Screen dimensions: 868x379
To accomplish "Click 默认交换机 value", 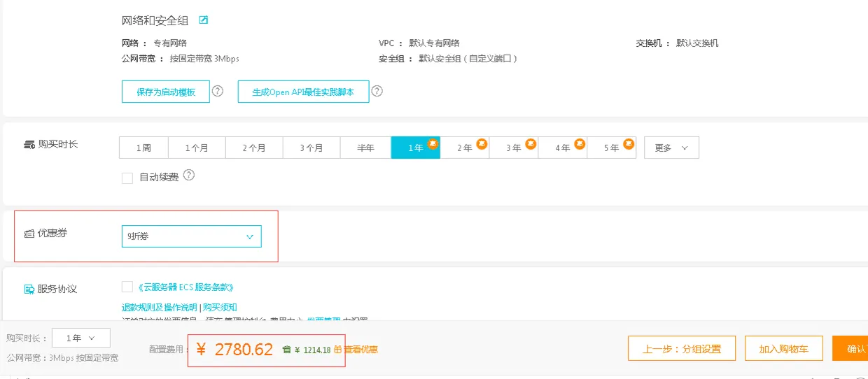I will [697, 43].
